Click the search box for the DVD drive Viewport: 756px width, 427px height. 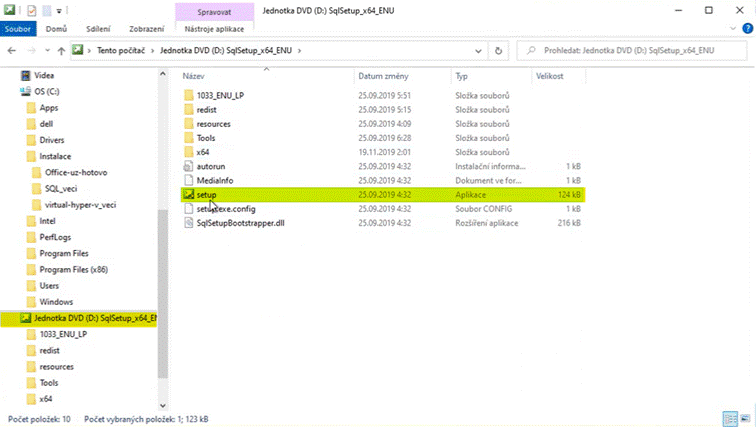point(632,50)
